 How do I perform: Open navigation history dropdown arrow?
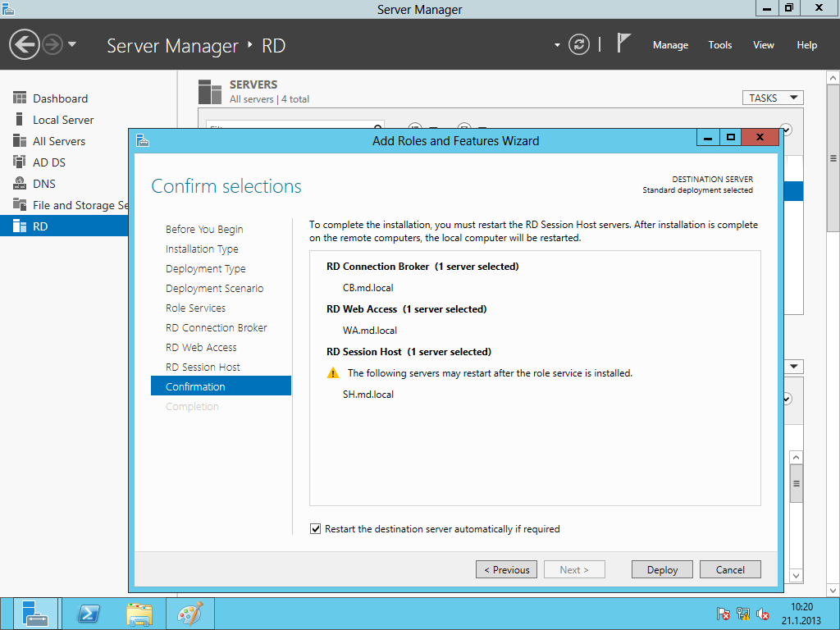coord(72,44)
